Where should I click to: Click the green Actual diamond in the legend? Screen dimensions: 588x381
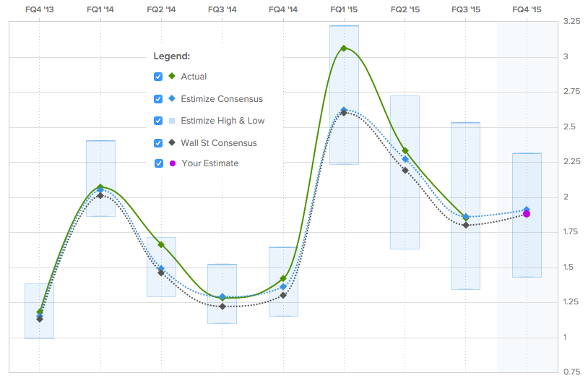(x=172, y=77)
